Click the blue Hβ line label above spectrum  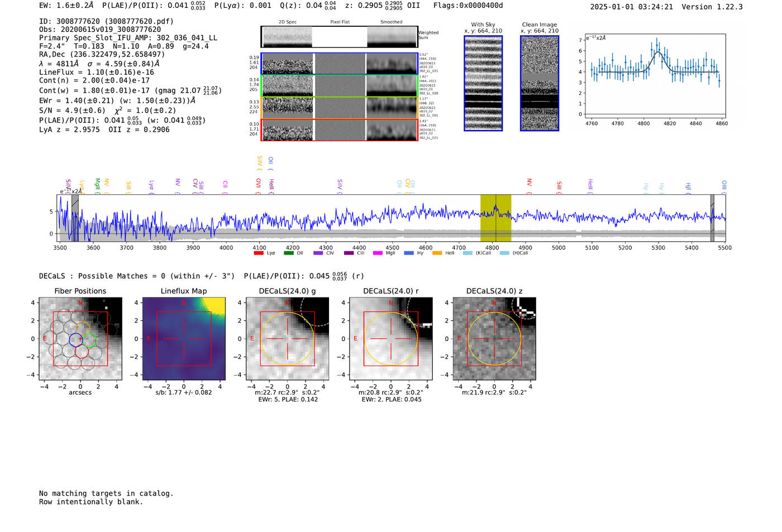coord(688,188)
